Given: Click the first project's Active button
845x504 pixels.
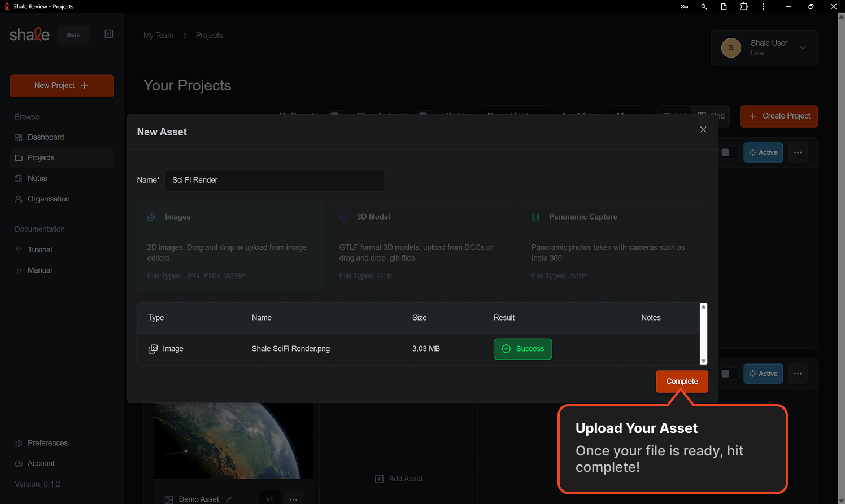Looking at the screenshot, I should click(763, 152).
